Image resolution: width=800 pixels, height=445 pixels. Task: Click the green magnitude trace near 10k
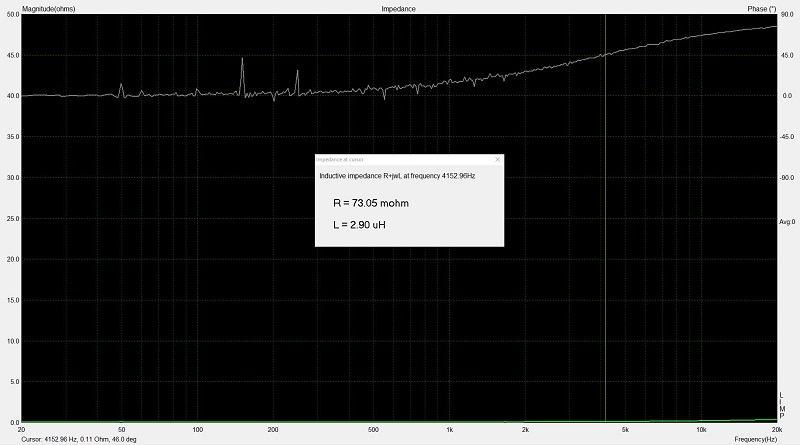pos(700,420)
